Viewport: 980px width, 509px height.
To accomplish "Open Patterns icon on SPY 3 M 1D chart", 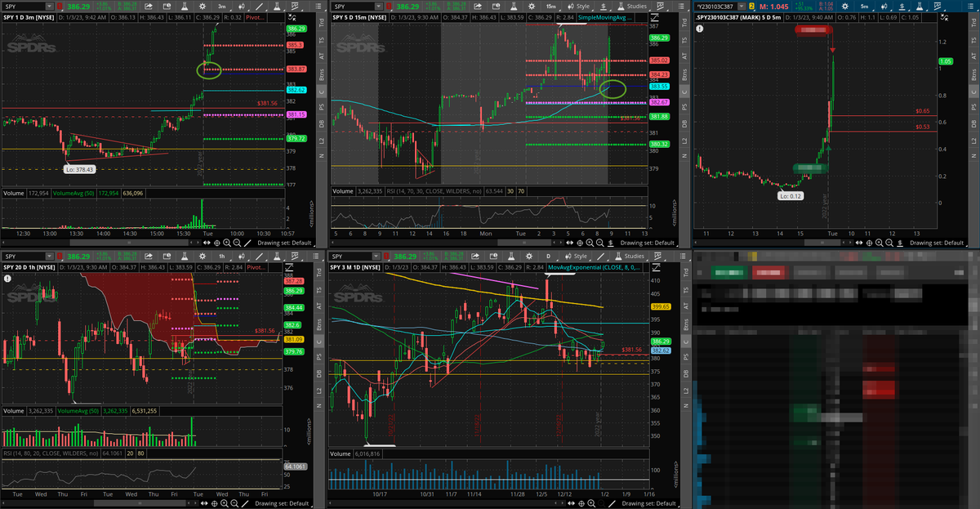I will [x=657, y=256].
